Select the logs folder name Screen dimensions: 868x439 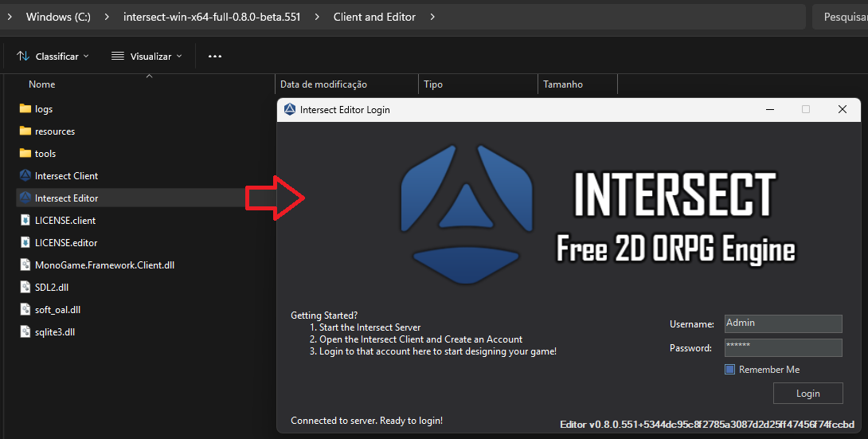pos(44,109)
